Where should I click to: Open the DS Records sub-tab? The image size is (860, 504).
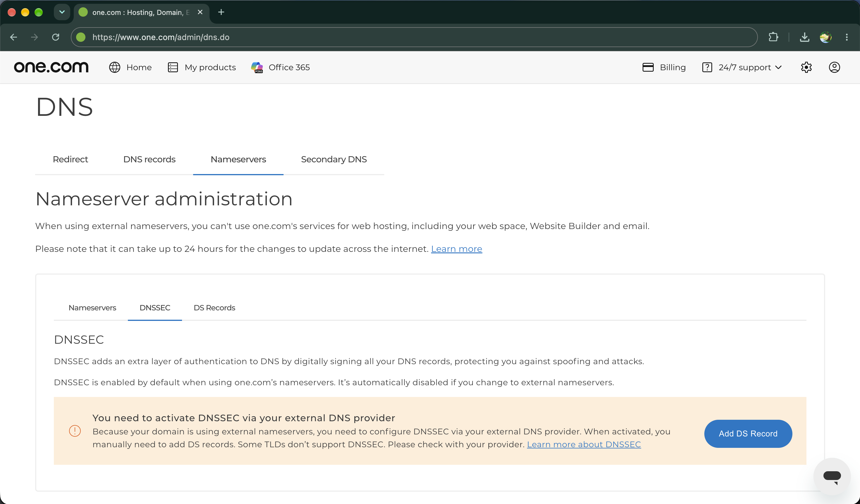tap(214, 308)
